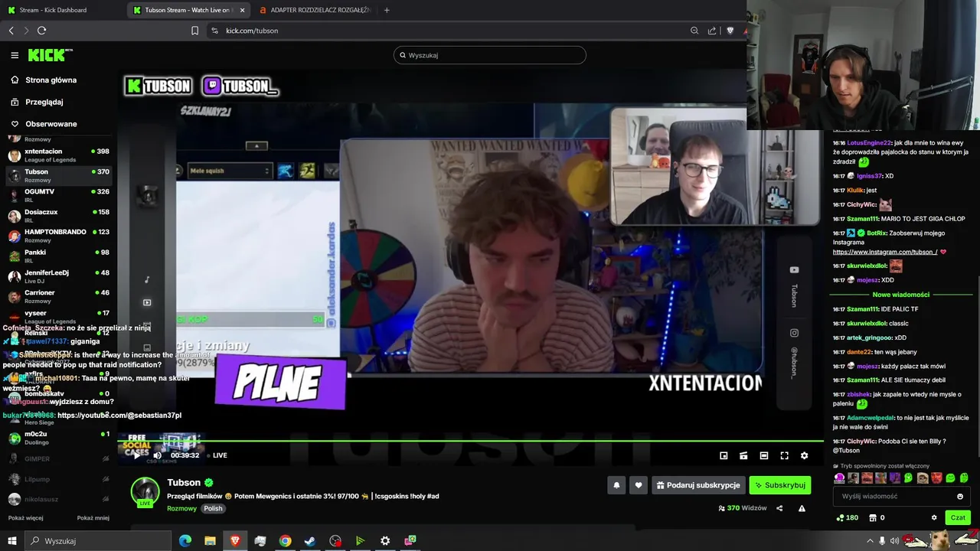Toggle follow heart for Tubson
This screenshot has width=980, height=551.
(x=639, y=485)
